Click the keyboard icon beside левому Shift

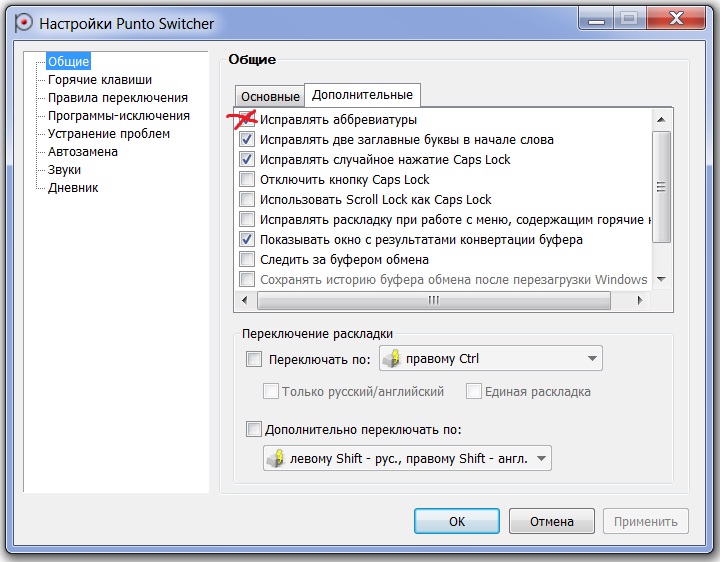(x=276, y=458)
